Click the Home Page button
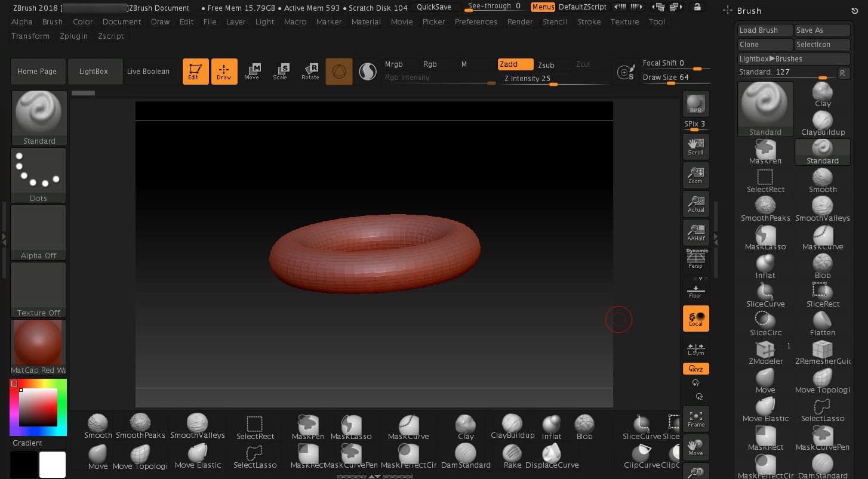868x479 pixels. click(x=37, y=71)
